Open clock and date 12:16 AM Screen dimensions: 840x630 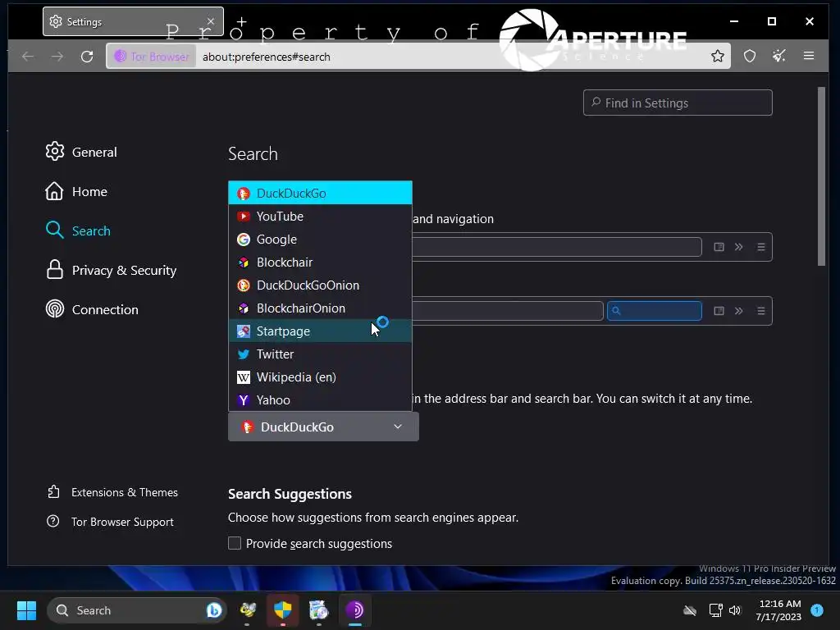pos(779,610)
